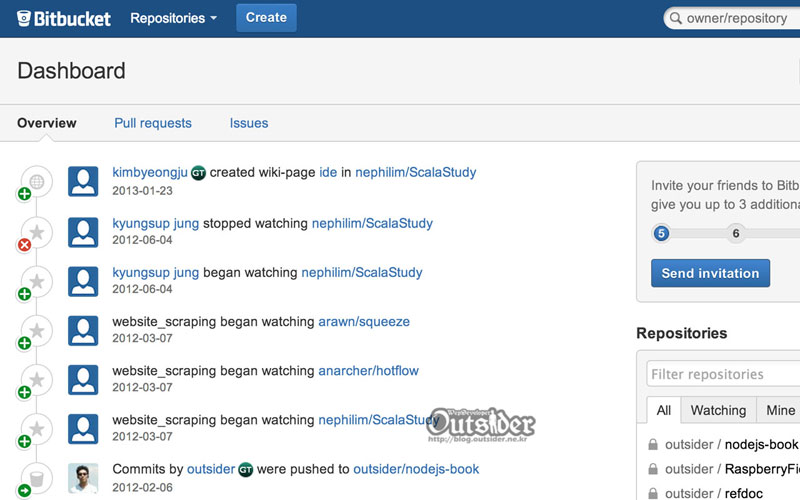Screen dimensions: 800x500
Task: Open the Issues tab
Action: [248, 123]
